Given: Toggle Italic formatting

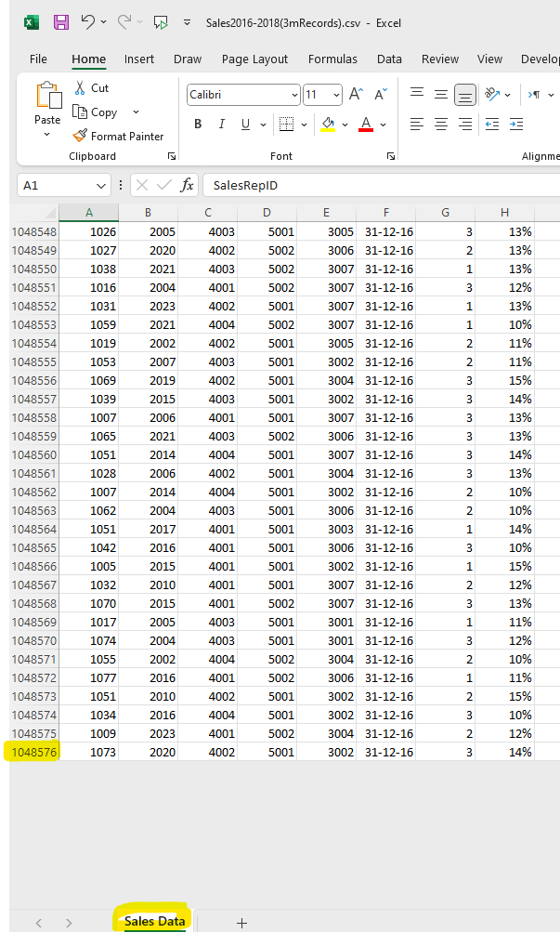Looking at the screenshot, I should [222, 125].
